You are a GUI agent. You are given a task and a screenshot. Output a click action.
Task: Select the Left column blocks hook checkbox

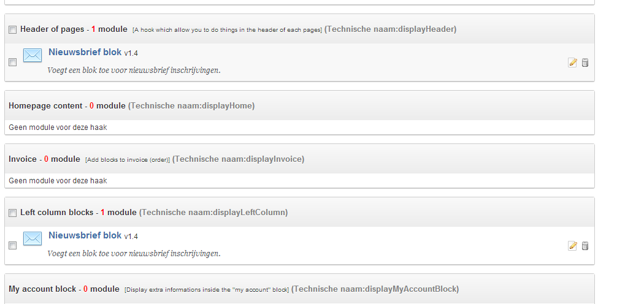pyautogui.click(x=12, y=213)
